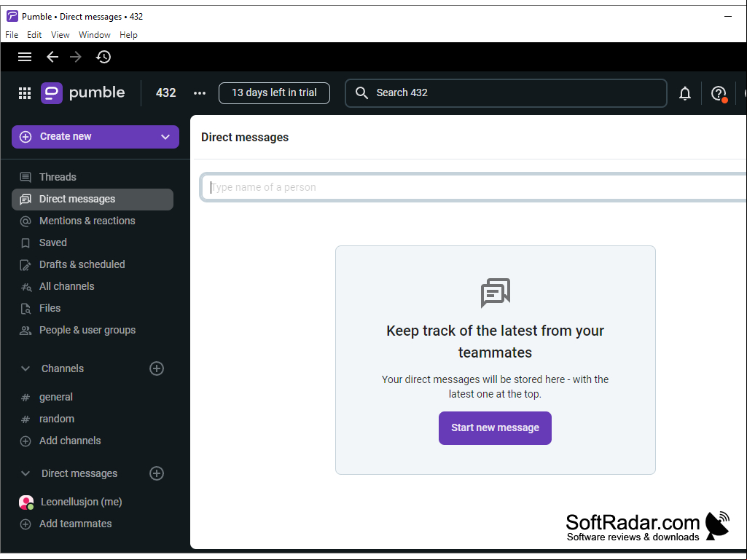
Task: Click the 13 days left in trial button
Action: point(275,93)
